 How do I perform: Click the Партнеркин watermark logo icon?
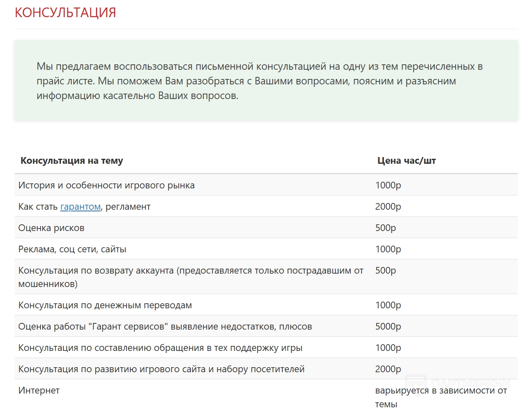415,383
